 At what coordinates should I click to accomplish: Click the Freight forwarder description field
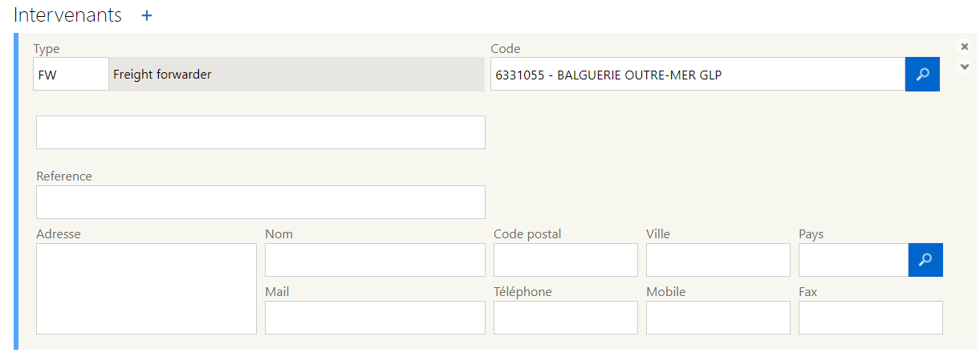coord(296,75)
